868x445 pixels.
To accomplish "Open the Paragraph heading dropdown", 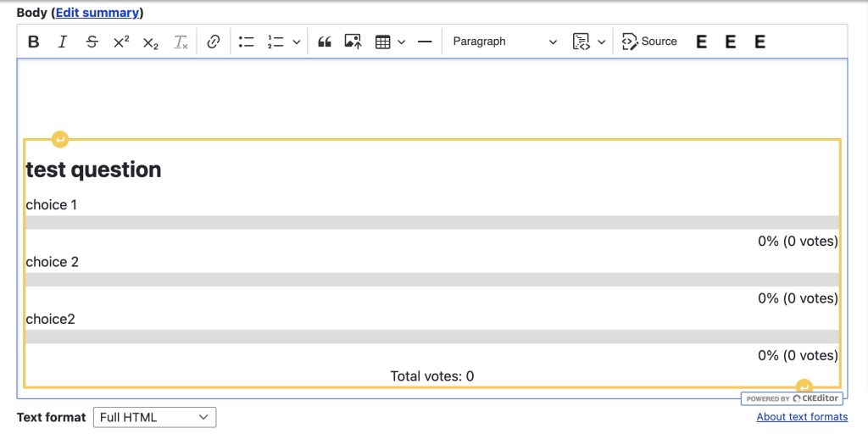I will (x=504, y=42).
